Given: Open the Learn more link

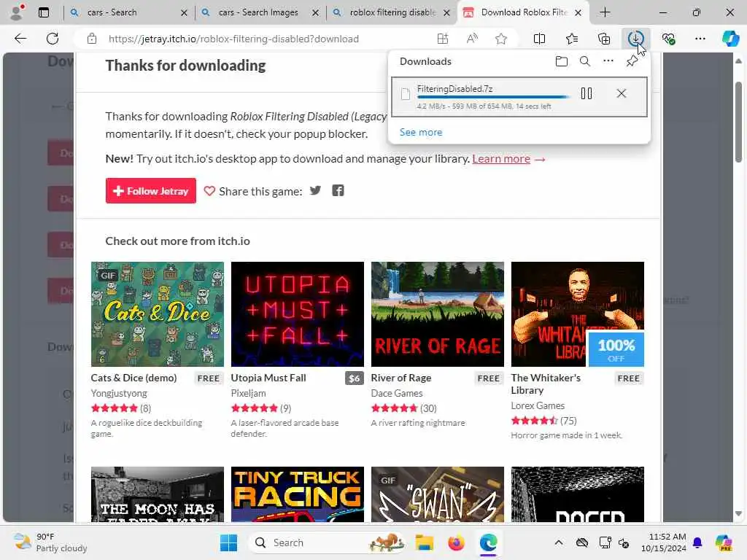Looking at the screenshot, I should (x=501, y=159).
